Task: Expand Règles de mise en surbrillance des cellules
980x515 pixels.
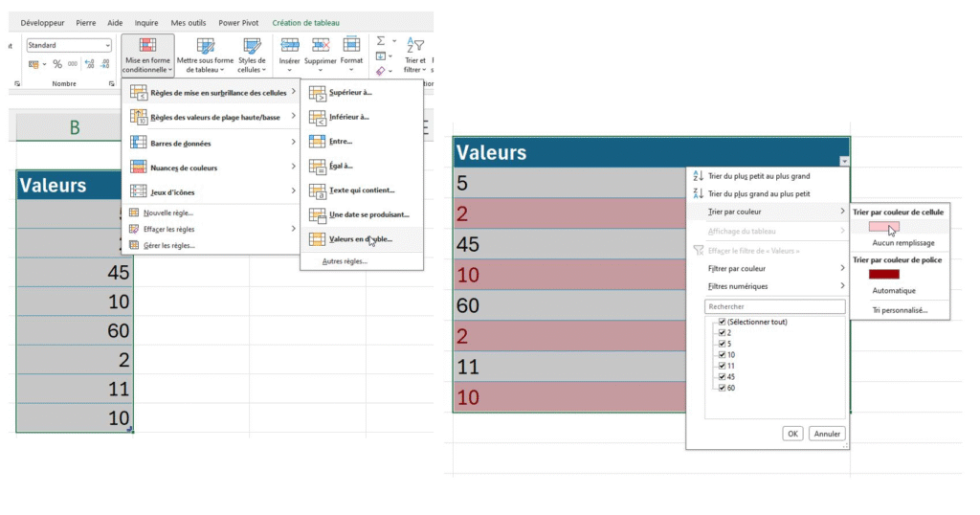Action: pos(212,93)
